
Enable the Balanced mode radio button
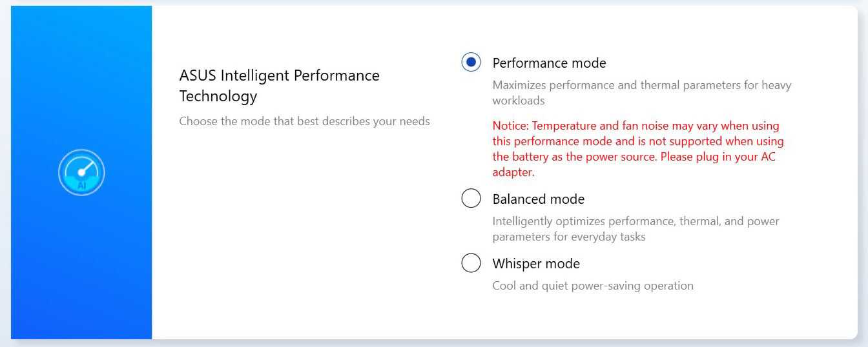(x=471, y=199)
